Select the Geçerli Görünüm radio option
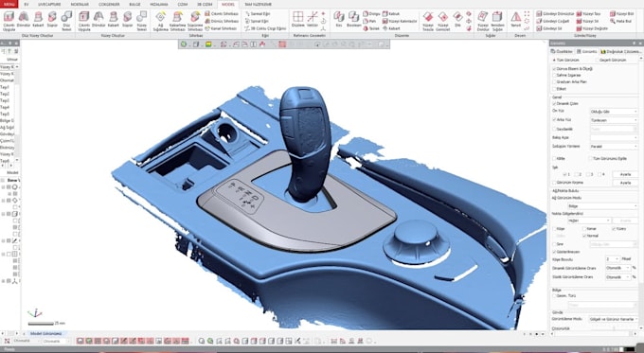Screen dimensions: 644x353 coord(598,61)
